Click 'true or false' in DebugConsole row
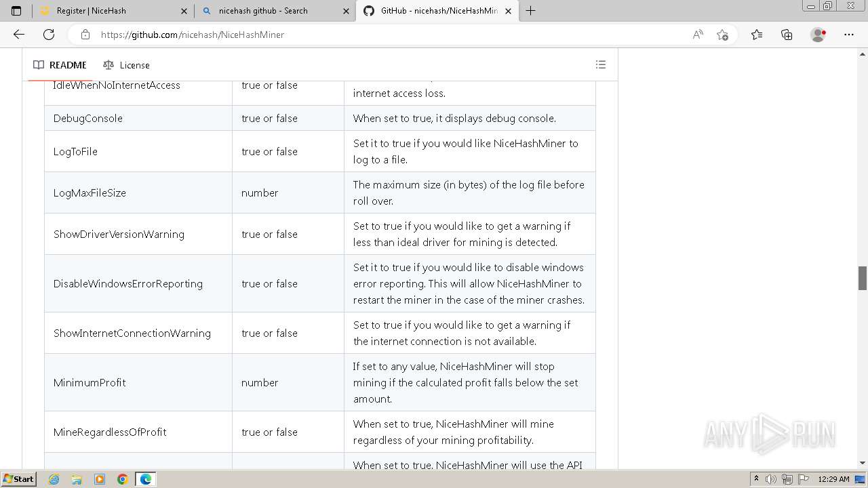Image resolution: width=868 pixels, height=488 pixels. pyautogui.click(x=269, y=118)
